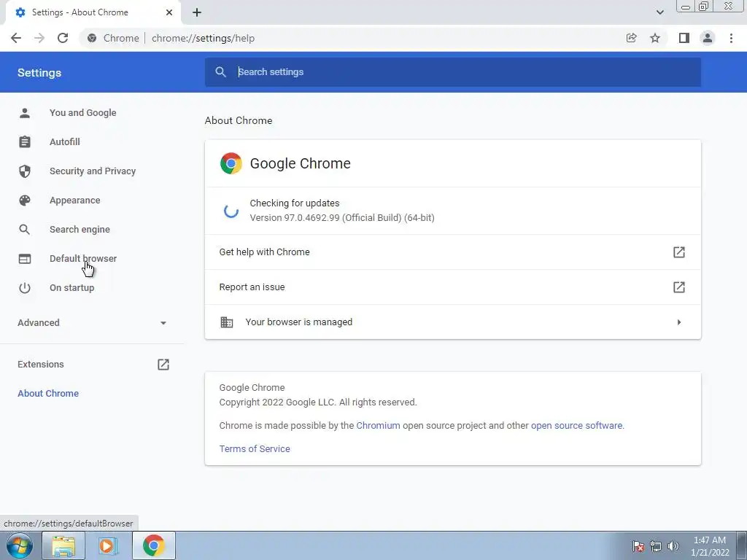The image size is (747, 560).
Task: Click the Appearance palette icon
Action: pos(25,201)
